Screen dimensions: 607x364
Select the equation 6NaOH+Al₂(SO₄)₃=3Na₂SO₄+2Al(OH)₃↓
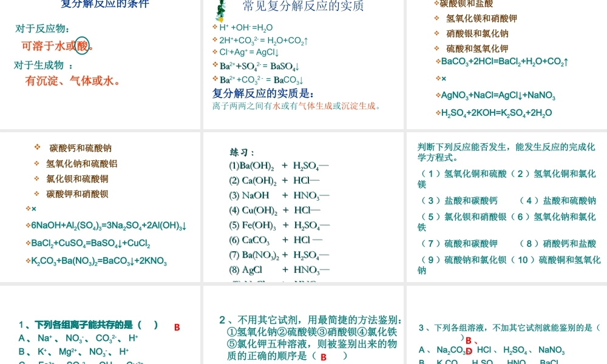point(109,226)
